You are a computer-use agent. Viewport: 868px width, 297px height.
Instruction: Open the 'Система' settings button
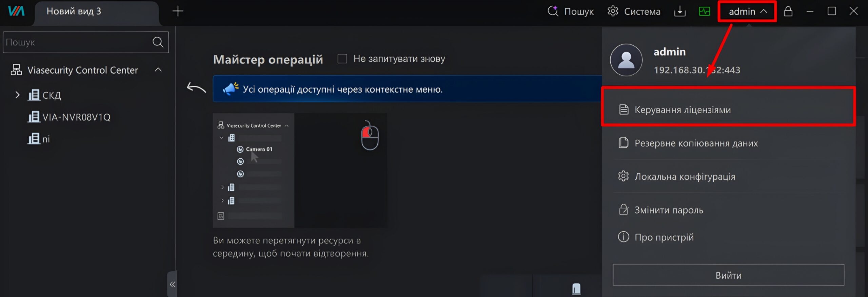634,12
